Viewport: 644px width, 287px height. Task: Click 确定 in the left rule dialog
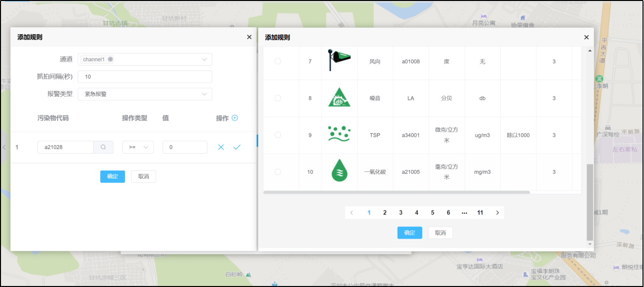pos(113,176)
